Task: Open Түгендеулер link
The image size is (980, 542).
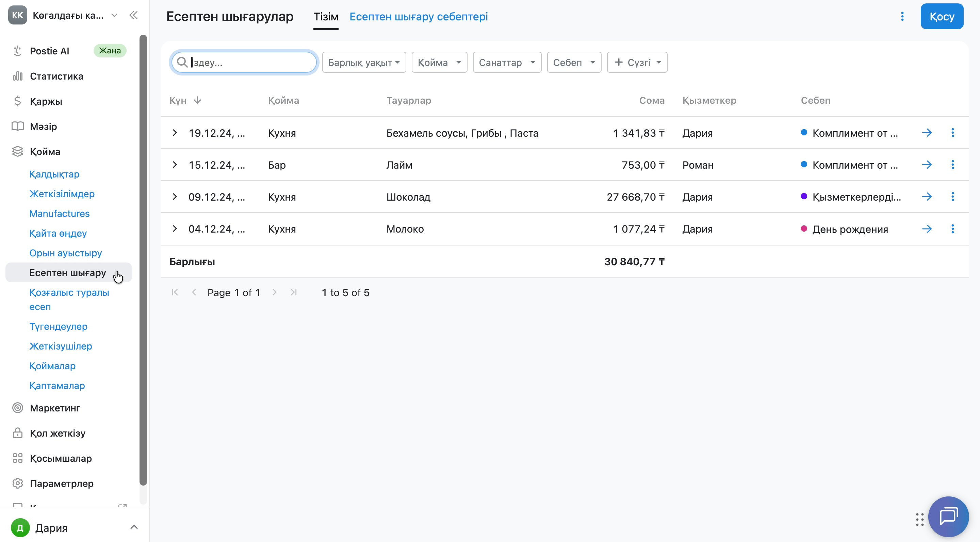Action: [x=58, y=326]
